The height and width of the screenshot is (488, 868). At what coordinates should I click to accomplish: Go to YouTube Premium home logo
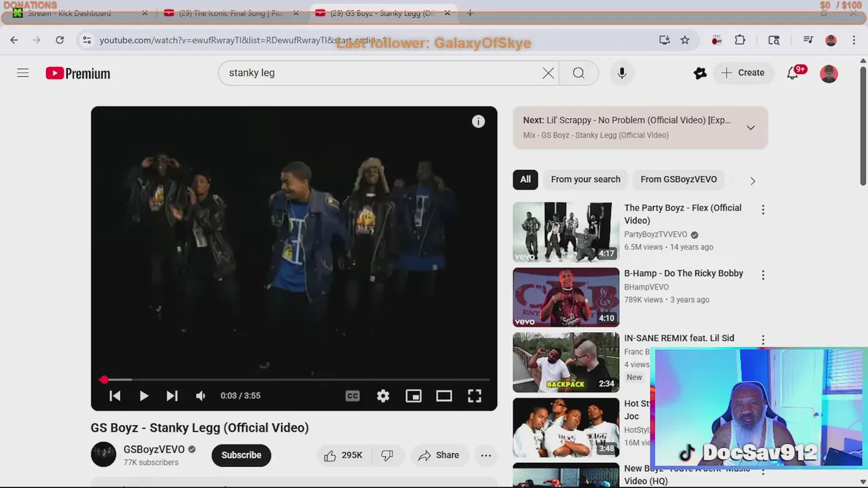coord(78,73)
